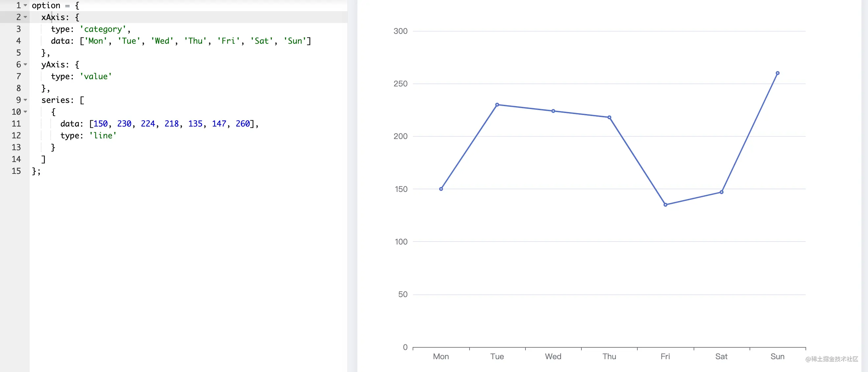Click the Tue data point at 230
The width and height of the screenshot is (868, 372).
(497, 105)
